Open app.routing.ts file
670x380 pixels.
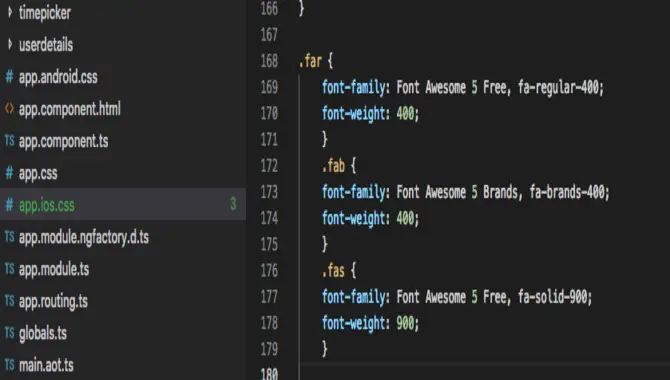click(x=53, y=302)
